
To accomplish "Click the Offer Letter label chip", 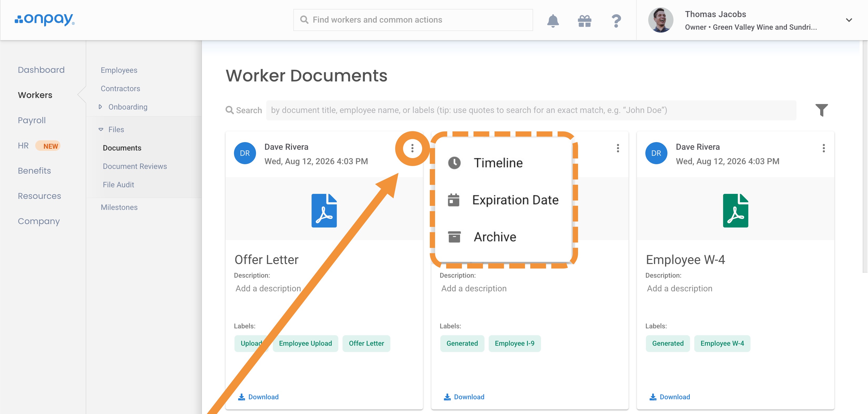I will click(x=366, y=344).
